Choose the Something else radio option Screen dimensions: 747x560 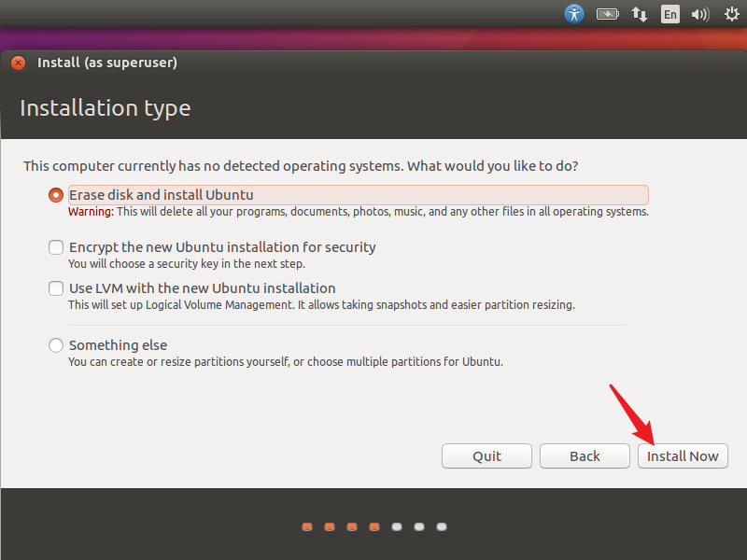tap(56, 345)
